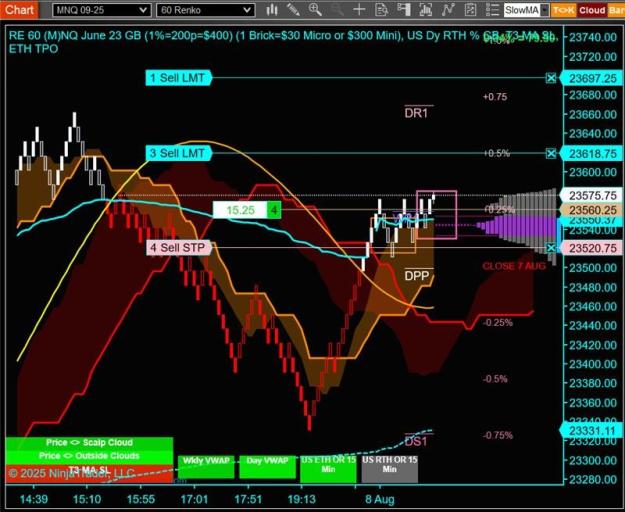Click the Cloud toolbar button
This screenshot has width=625, height=512.
click(592, 10)
